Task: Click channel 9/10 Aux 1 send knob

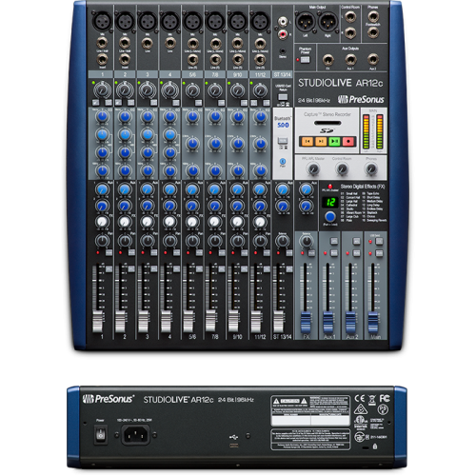Action: (x=237, y=189)
